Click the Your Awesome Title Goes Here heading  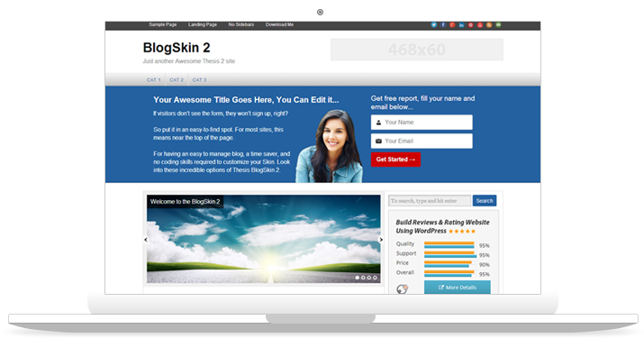click(x=246, y=100)
